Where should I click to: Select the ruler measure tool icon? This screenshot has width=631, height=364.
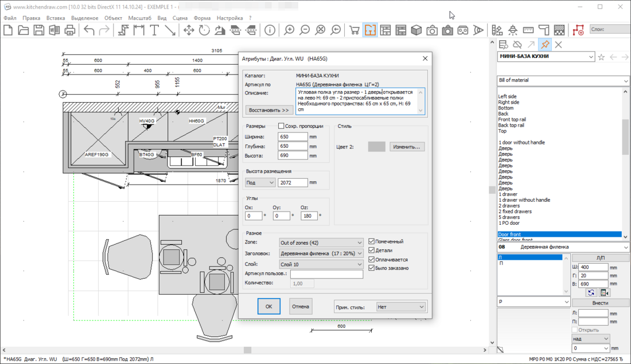point(528,30)
